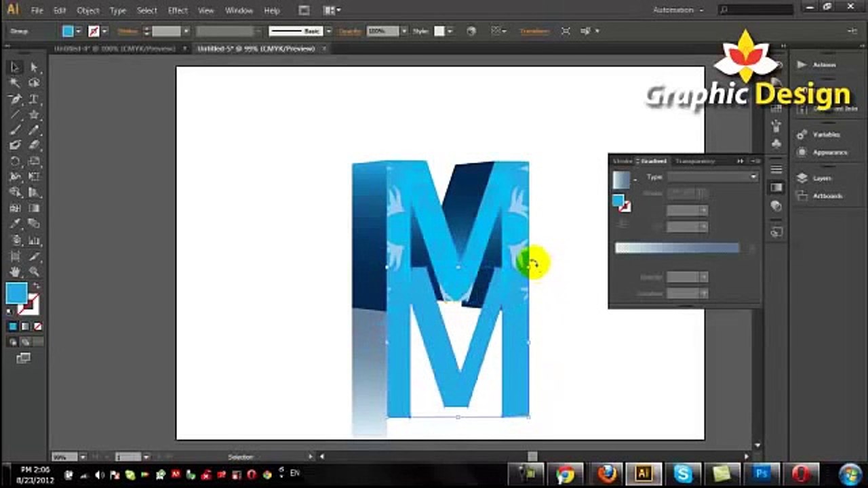
Task: Select the Star shape tool
Action: 34,114
